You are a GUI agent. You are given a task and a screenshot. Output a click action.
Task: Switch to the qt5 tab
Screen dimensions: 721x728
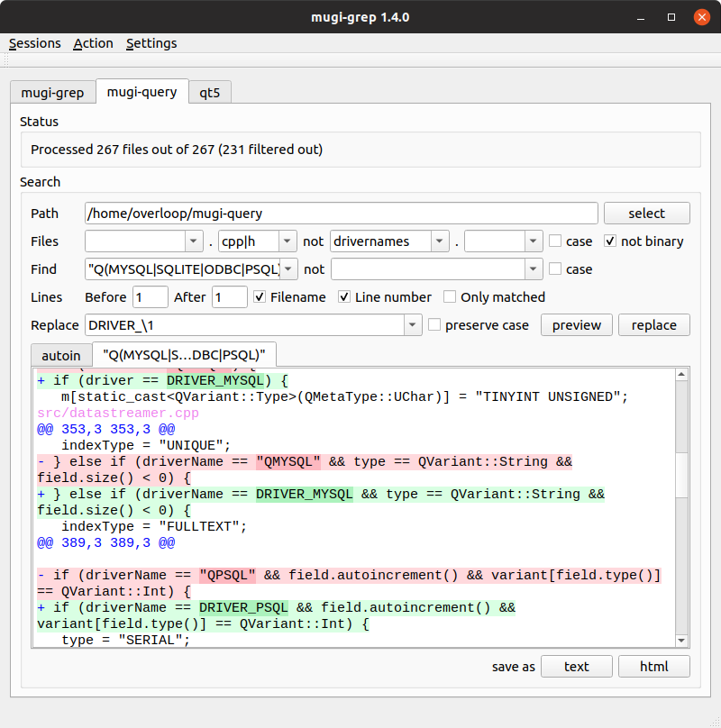pos(209,91)
